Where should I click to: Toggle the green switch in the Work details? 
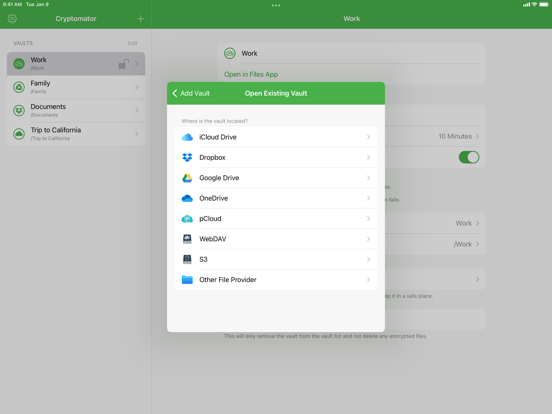(469, 157)
